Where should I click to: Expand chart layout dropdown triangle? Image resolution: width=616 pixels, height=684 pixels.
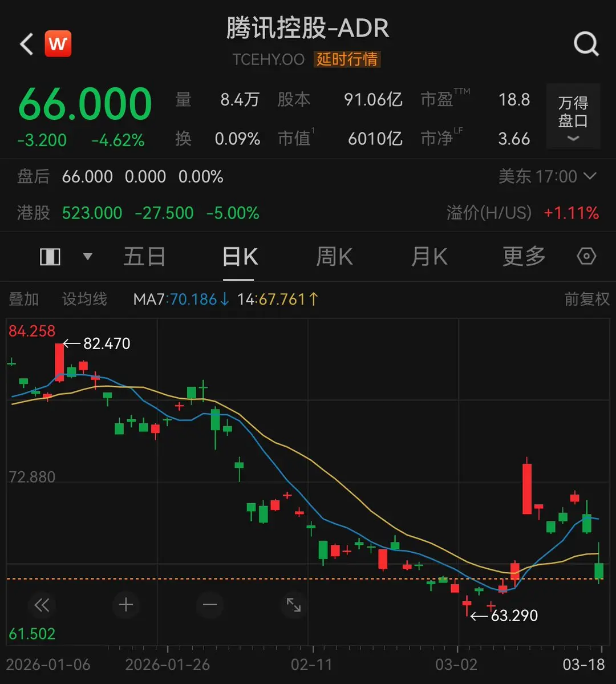click(88, 256)
